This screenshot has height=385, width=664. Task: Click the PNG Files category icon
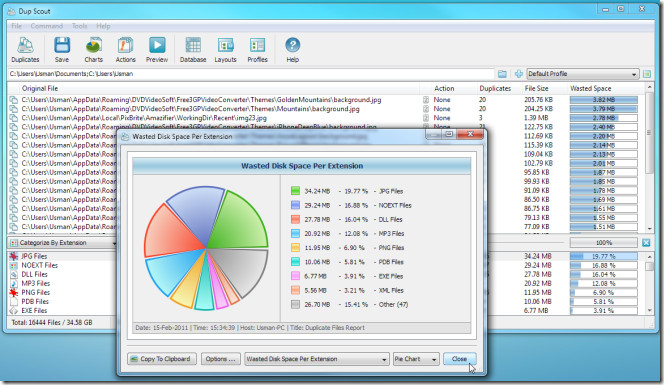coord(14,293)
